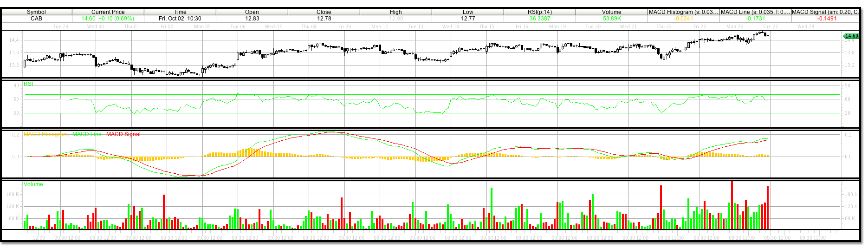The height and width of the screenshot is (249, 868).
Task: Click the red MACD Signal value -0.1491
Action: 827,19
